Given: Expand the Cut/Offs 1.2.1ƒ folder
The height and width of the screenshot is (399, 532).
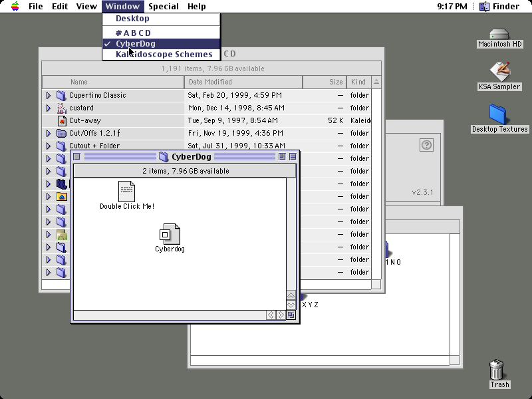Looking at the screenshot, I should (x=49, y=133).
